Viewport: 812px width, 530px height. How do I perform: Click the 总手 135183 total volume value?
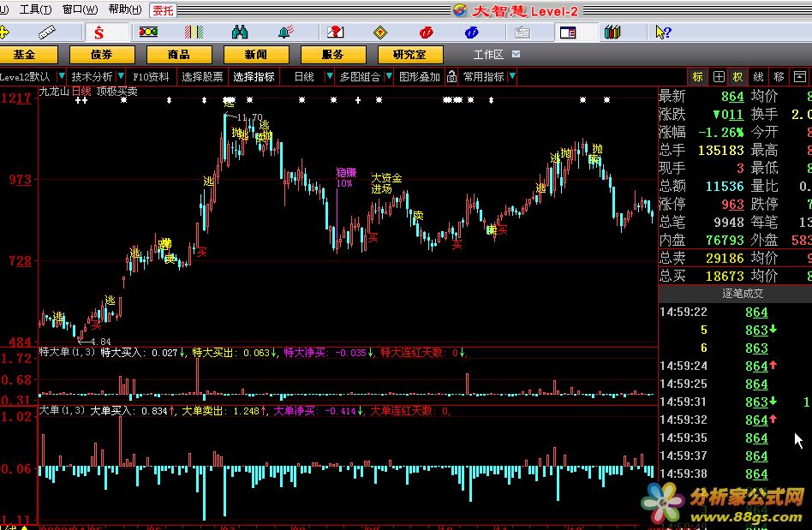pyautogui.click(x=721, y=150)
